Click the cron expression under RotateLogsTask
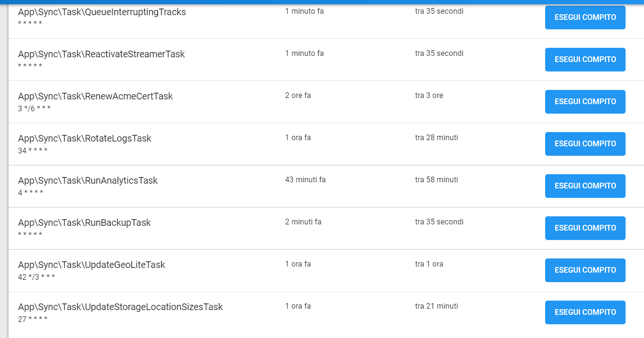The height and width of the screenshot is (338, 644). pyautogui.click(x=30, y=151)
